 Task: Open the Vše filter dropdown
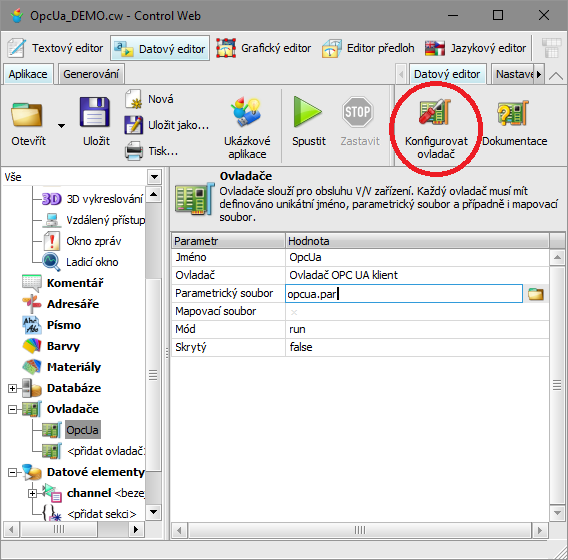coord(154,177)
